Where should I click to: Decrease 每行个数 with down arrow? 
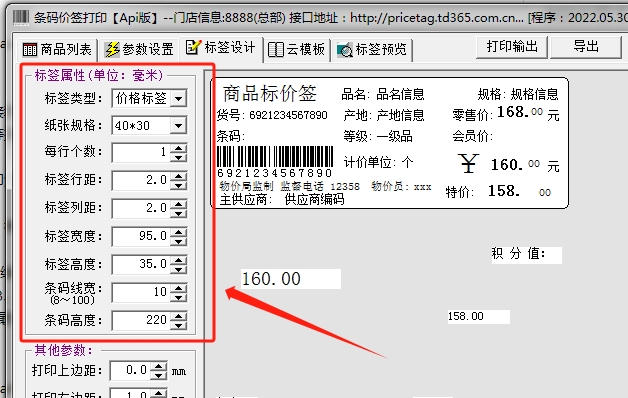(179, 157)
